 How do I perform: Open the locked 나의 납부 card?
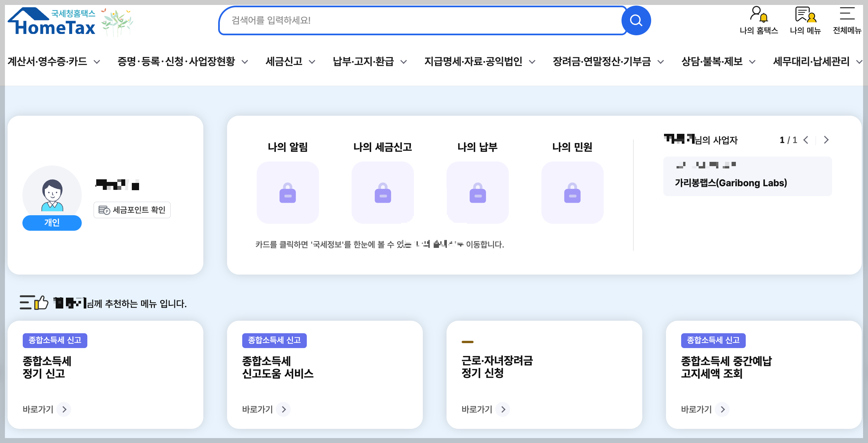477,192
